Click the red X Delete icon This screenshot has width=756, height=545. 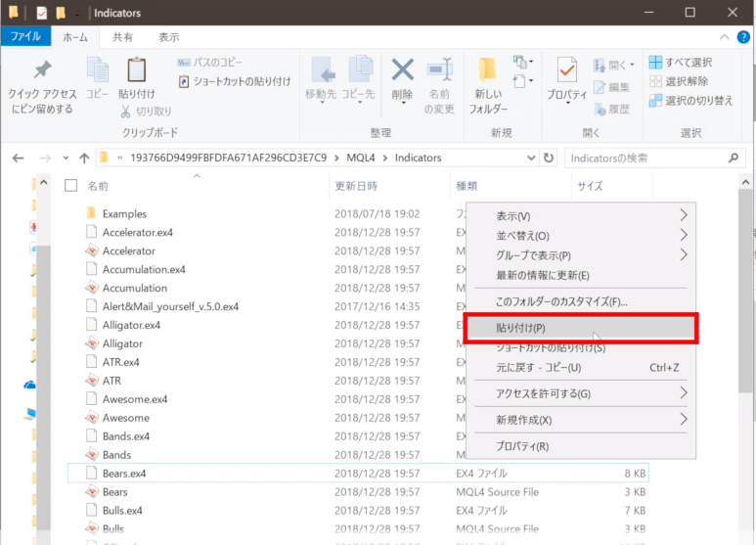coord(402,71)
